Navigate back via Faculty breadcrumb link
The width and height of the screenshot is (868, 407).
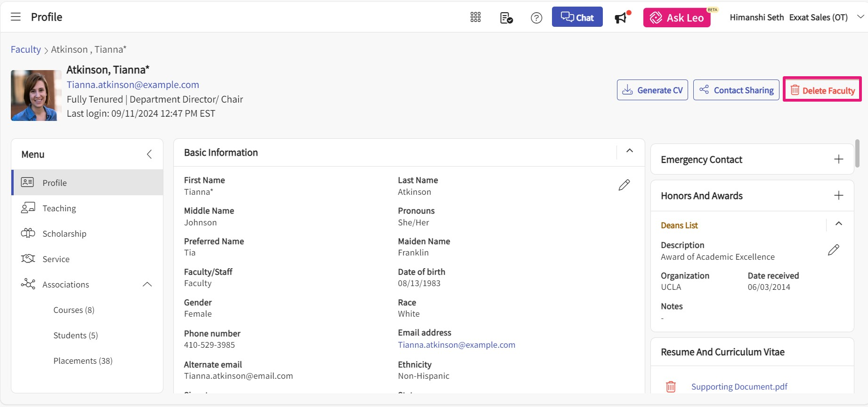[26, 49]
